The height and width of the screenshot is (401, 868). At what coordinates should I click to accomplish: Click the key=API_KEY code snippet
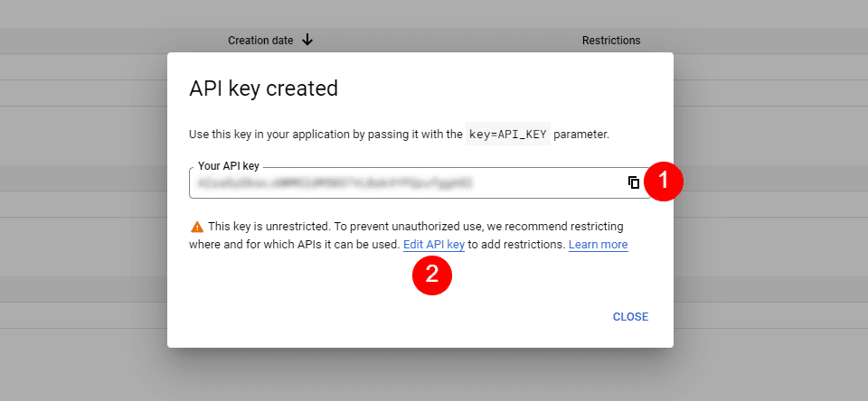pos(507,135)
